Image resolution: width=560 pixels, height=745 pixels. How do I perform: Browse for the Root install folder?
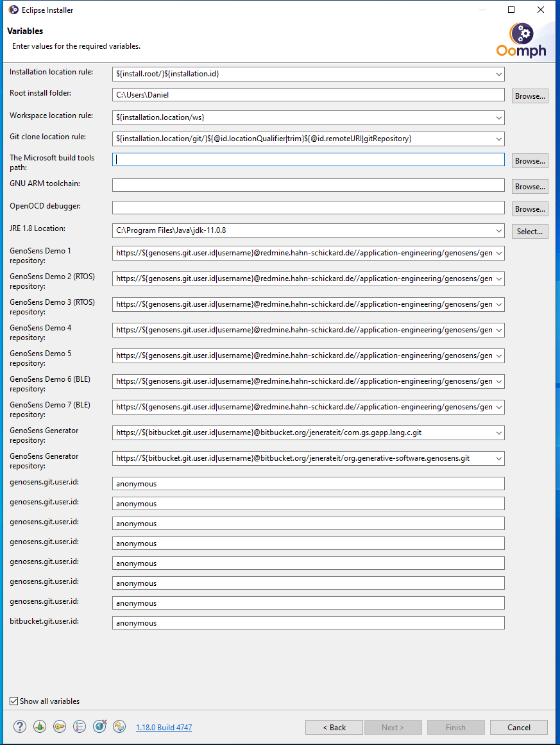(x=530, y=96)
